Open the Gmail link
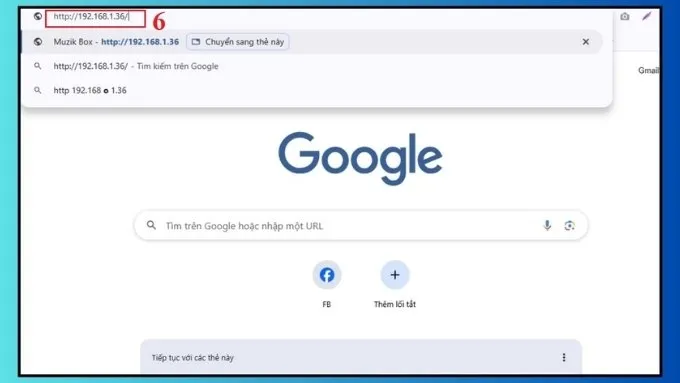Image resolution: width=680 pixels, height=383 pixels. click(648, 70)
